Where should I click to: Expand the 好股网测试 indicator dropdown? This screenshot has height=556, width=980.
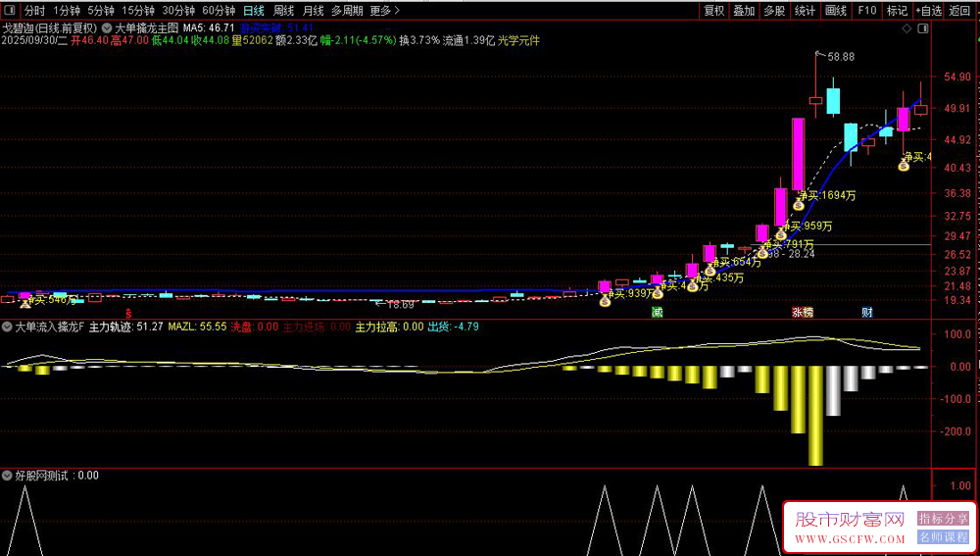click(x=8, y=476)
